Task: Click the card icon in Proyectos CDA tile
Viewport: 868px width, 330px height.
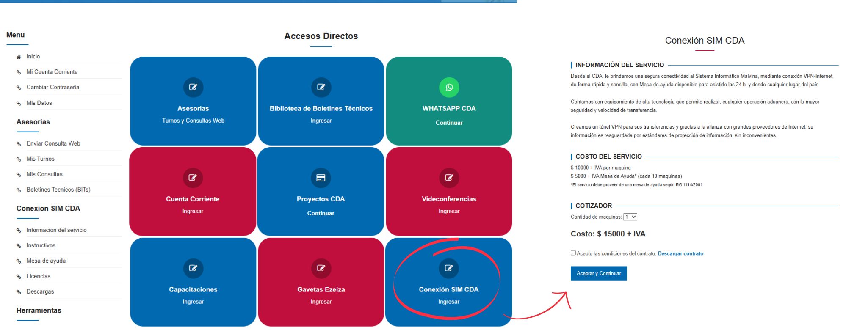Action: [321, 178]
